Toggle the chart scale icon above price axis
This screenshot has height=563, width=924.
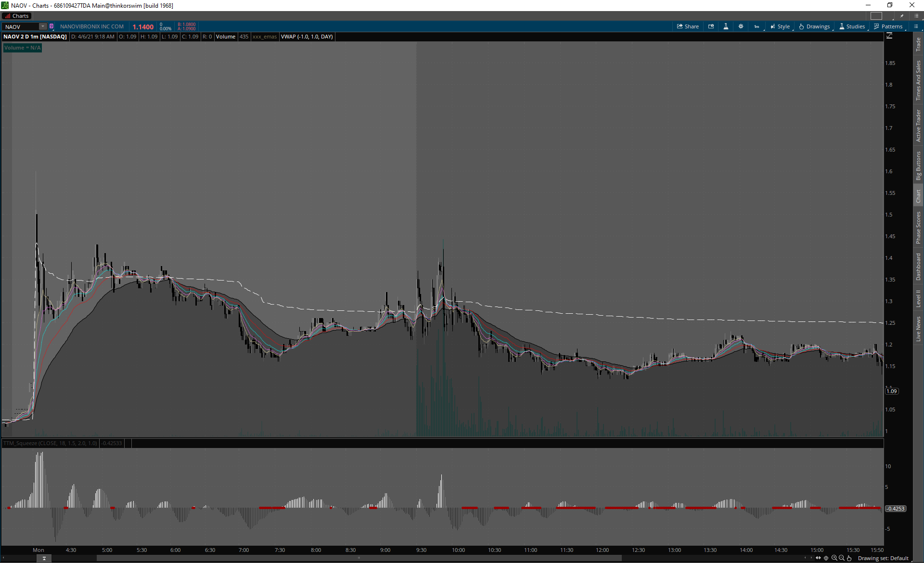point(889,36)
